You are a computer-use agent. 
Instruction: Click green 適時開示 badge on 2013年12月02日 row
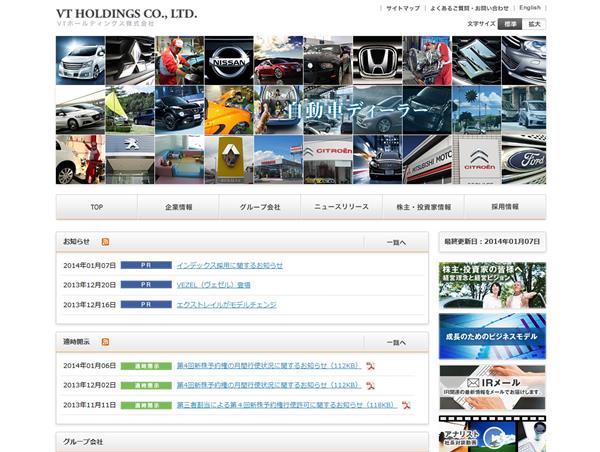pyautogui.click(x=146, y=386)
